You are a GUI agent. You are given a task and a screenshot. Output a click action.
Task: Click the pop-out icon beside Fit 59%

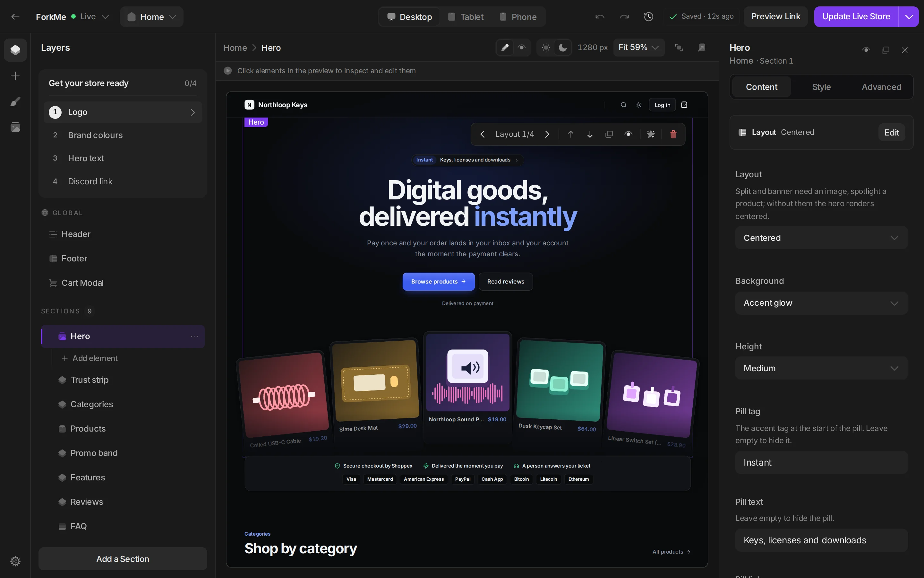(x=701, y=48)
